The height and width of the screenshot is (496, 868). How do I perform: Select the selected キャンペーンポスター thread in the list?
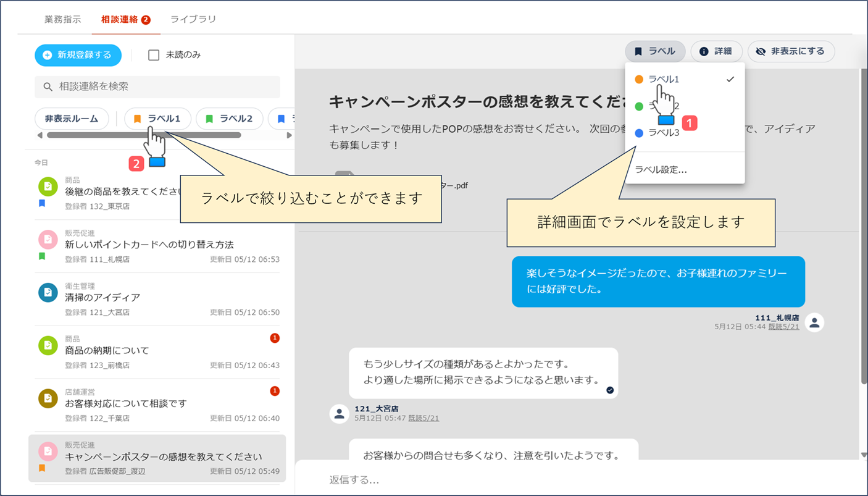pyautogui.click(x=157, y=458)
